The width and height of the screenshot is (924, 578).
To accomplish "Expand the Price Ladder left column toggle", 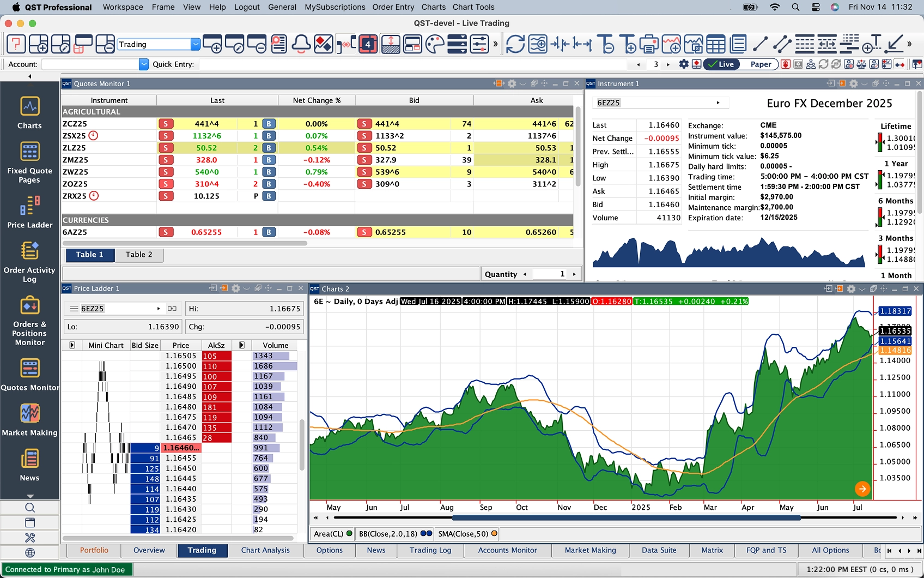I will pyautogui.click(x=72, y=345).
